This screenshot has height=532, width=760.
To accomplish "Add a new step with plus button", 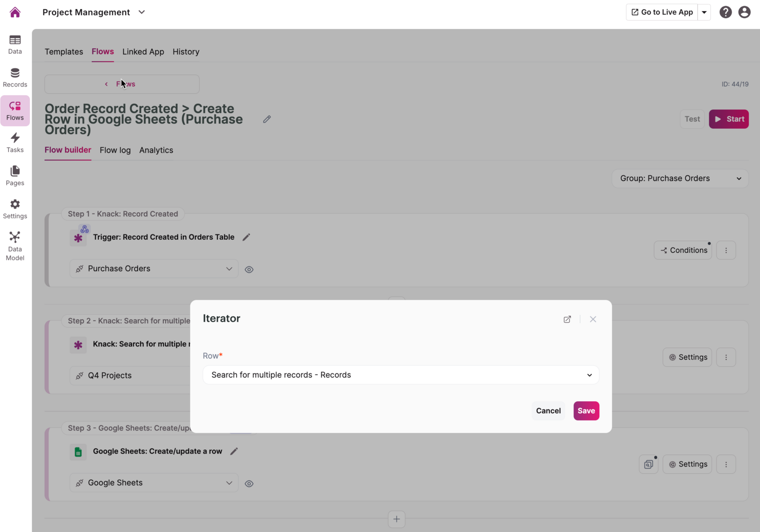I will 397,519.
